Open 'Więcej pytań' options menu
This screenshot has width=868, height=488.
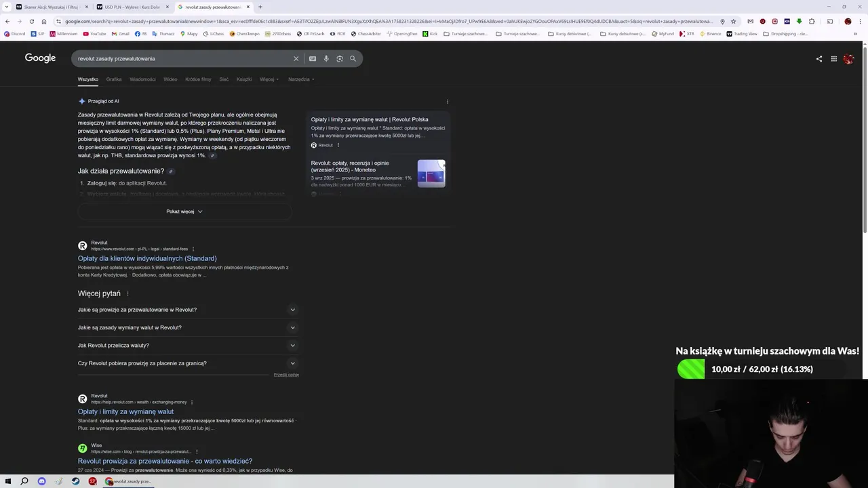tap(127, 293)
